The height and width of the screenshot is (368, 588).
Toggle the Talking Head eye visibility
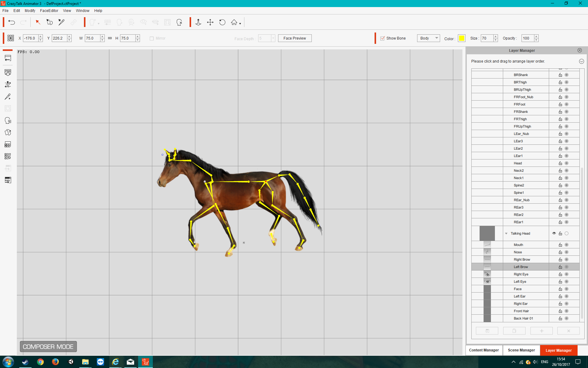[x=554, y=233]
